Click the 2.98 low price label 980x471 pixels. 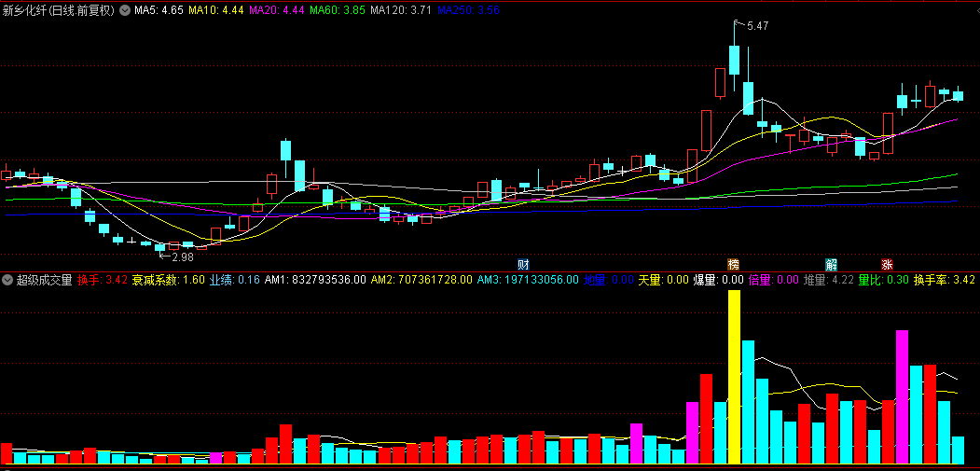pyautogui.click(x=183, y=256)
